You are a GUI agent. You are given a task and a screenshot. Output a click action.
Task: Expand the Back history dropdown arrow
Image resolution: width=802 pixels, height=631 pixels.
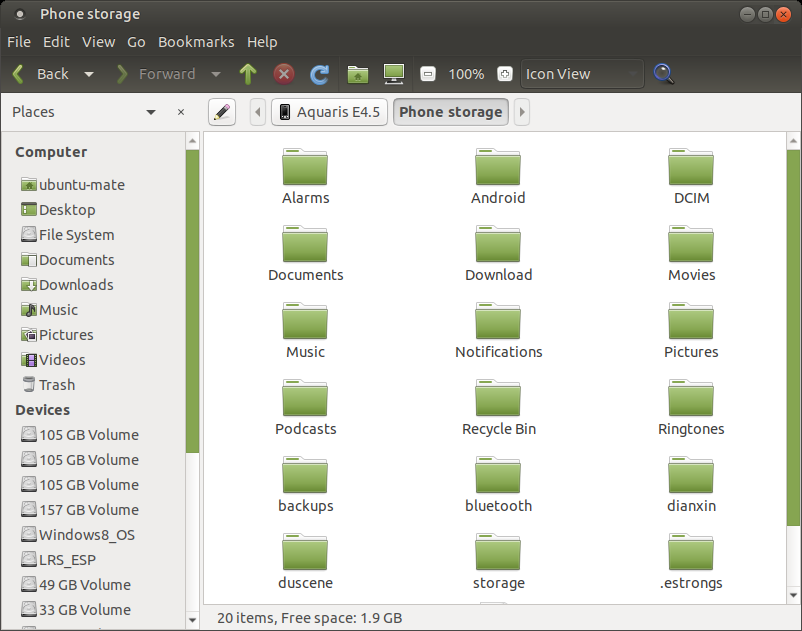tap(89, 74)
